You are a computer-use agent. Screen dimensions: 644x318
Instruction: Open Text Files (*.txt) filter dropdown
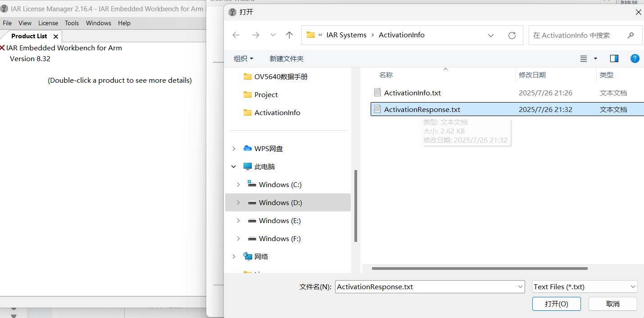pyautogui.click(x=585, y=287)
